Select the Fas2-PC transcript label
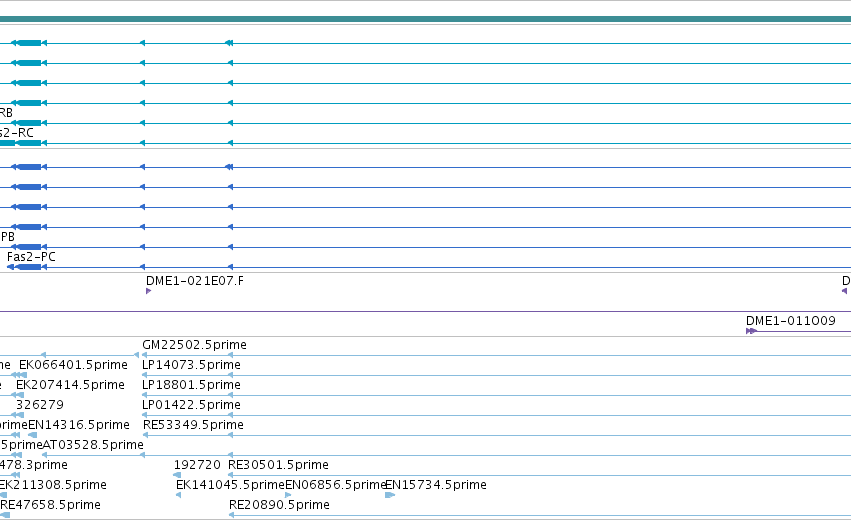This screenshot has width=851, height=520. click(x=31, y=257)
